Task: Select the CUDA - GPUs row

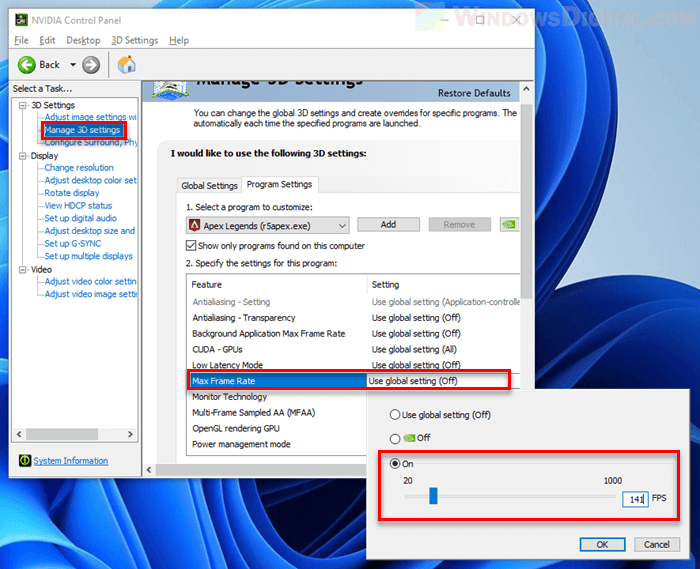Action: [x=355, y=349]
